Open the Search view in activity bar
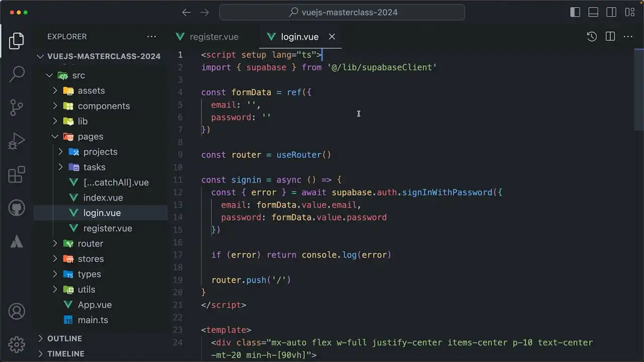 point(17,74)
